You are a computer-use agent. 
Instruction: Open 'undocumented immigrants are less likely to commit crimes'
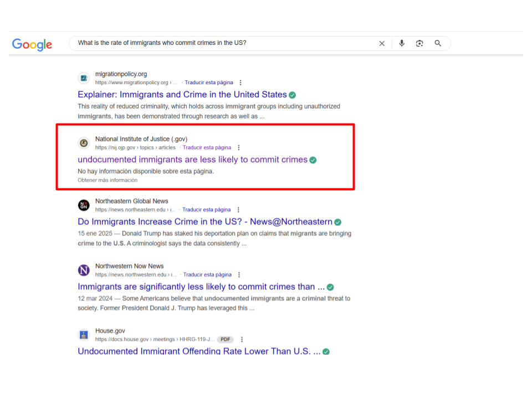192,160
